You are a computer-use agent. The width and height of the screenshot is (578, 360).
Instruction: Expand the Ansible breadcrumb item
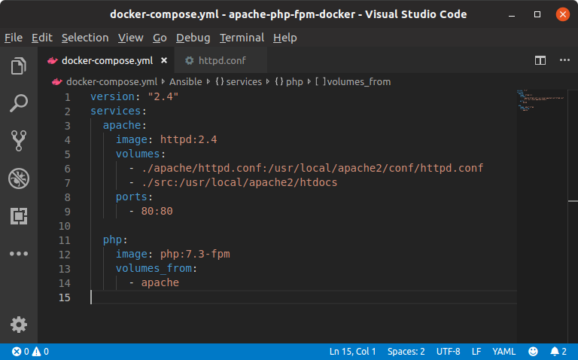tap(185, 82)
